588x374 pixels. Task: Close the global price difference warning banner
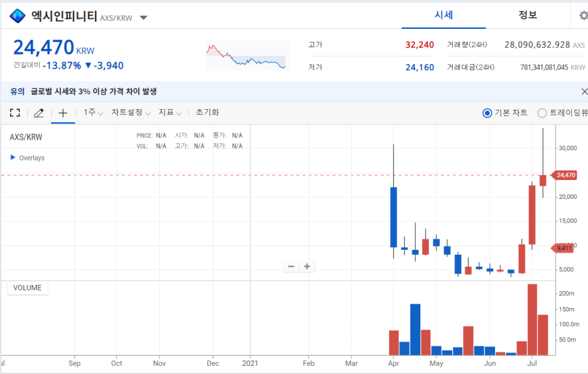point(584,92)
